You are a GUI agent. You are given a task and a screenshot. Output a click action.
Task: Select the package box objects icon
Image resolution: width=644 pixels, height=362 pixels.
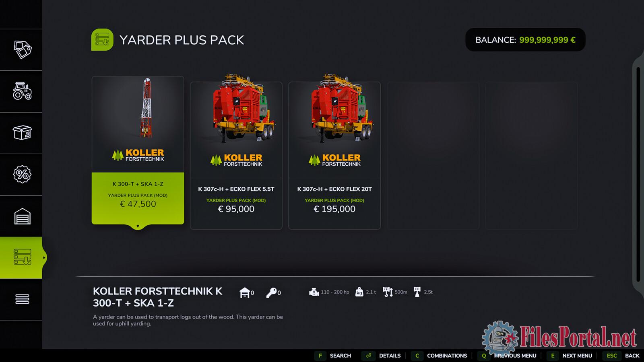(23, 132)
